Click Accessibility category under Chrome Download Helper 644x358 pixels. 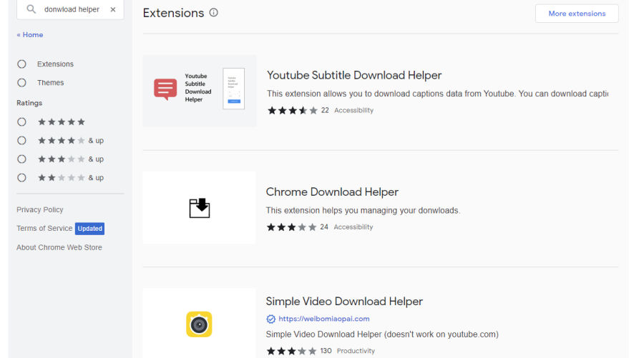point(353,227)
